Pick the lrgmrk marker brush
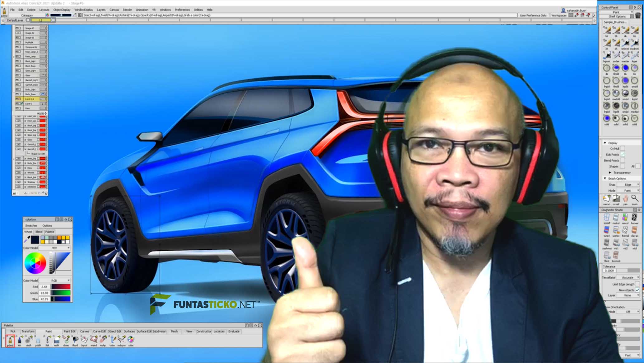Image resolution: width=644 pixels, height=363 pixels. [x=607, y=56]
